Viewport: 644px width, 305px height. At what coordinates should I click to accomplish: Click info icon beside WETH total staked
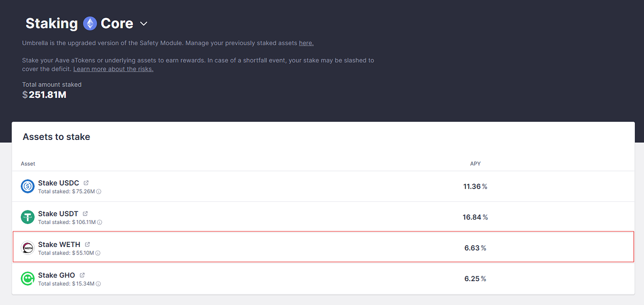98,253
